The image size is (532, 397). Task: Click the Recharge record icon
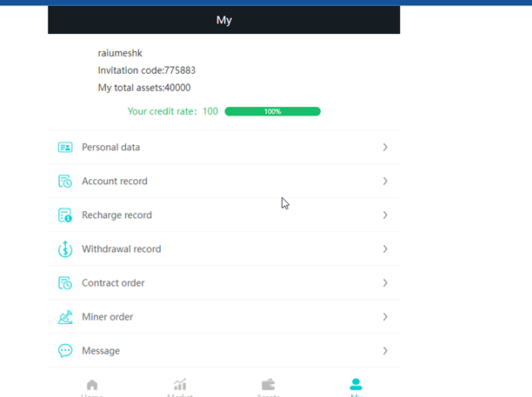(x=65, y=215)
